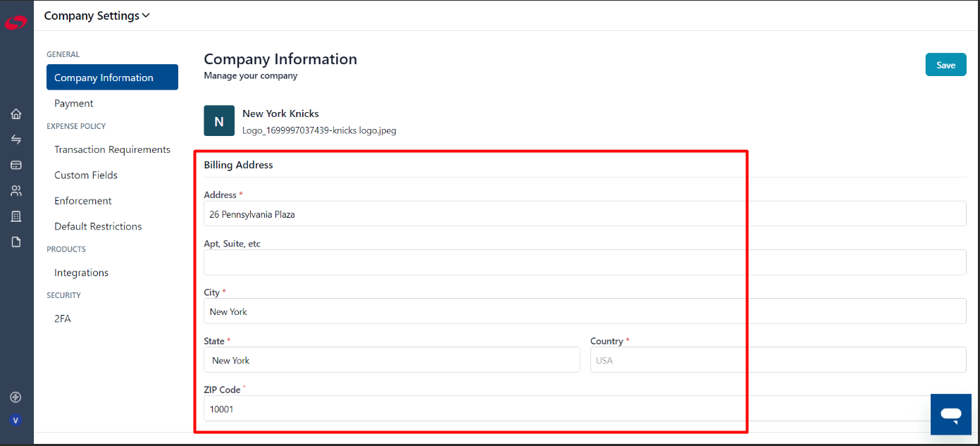Open the Cards icon in sidebar
Image resolution: width=980 pixels, height=446 pixels.
tap(16, 165)
